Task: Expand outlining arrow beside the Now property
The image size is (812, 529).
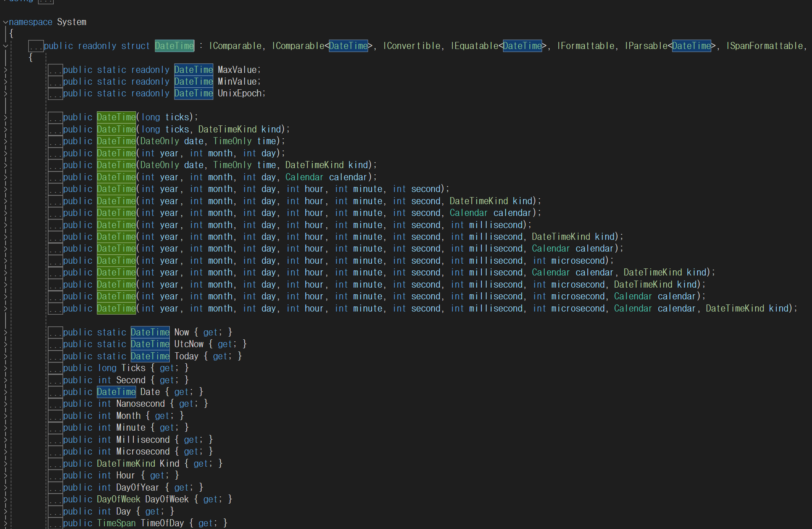Action: (x=5, y=333)
